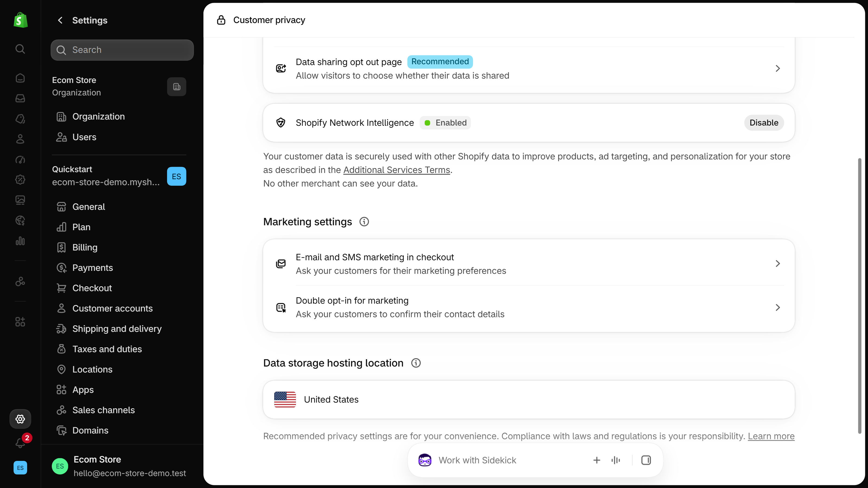This screenshot has width=868, height=488.
Task: Go back using Settings arrow
Action: (60, 21)
